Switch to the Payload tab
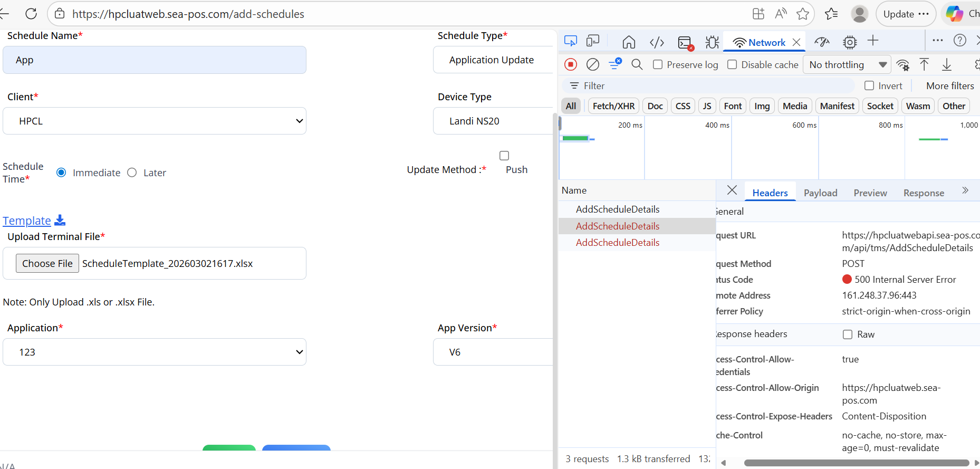The width and height of the screenshot is (980, 469). point(820,193)
